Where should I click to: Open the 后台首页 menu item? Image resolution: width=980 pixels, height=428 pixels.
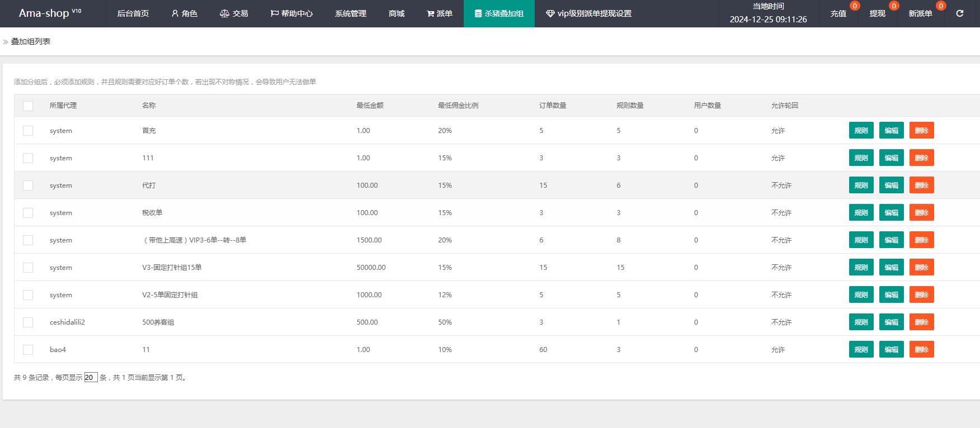(133, 13)
